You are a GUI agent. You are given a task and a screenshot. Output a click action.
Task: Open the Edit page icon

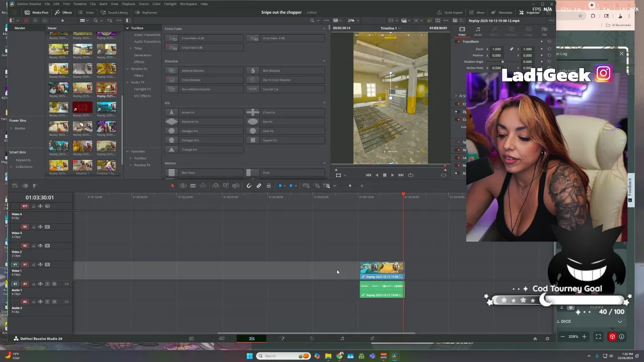(x=252, y=338)
